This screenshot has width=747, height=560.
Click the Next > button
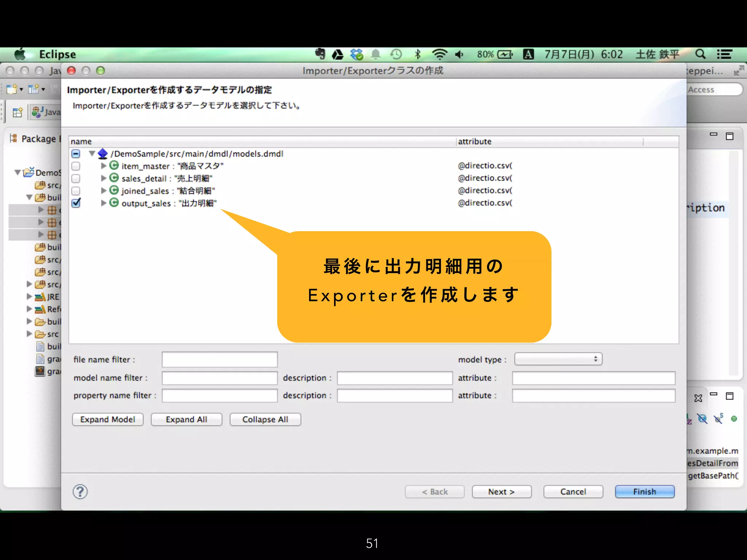502,492
